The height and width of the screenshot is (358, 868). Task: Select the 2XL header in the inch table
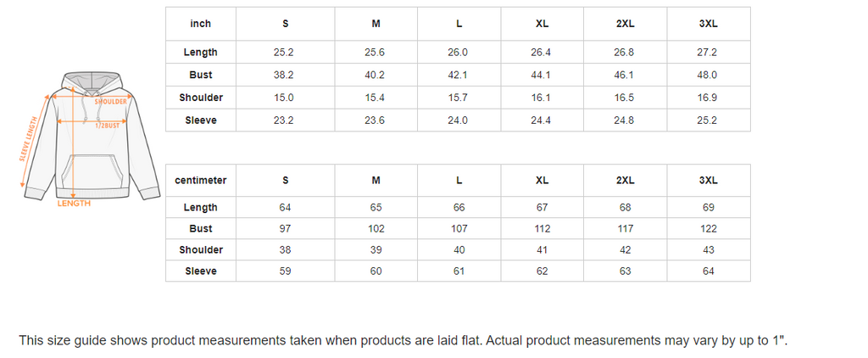pos(625,24)
